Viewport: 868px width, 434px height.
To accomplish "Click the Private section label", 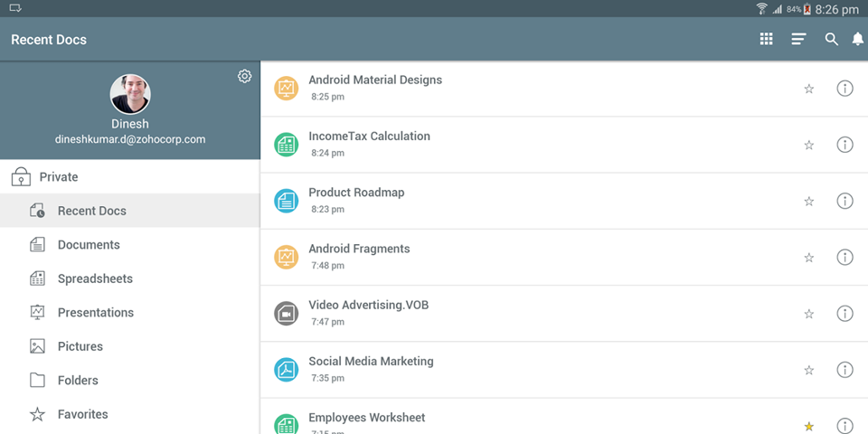I will 59,177.
